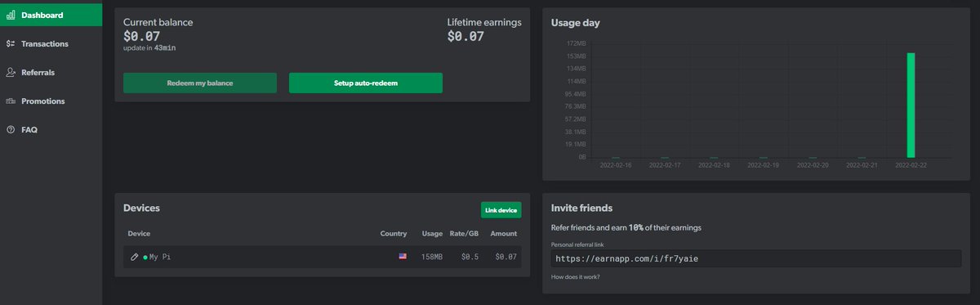Click the Rate/GB column header
The image size is (980, 305).
pyautogui.click(x=464, y=234)
